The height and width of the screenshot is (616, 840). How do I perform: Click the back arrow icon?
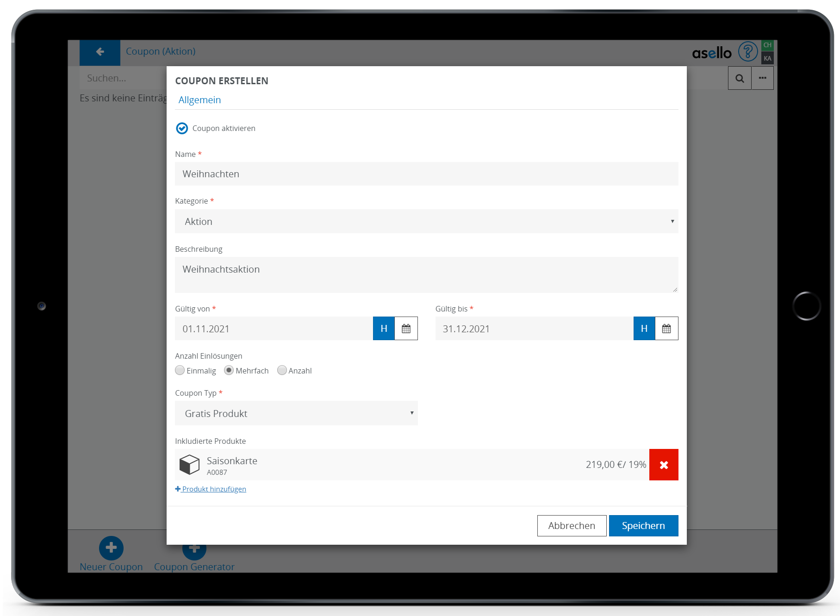(100, 52)
